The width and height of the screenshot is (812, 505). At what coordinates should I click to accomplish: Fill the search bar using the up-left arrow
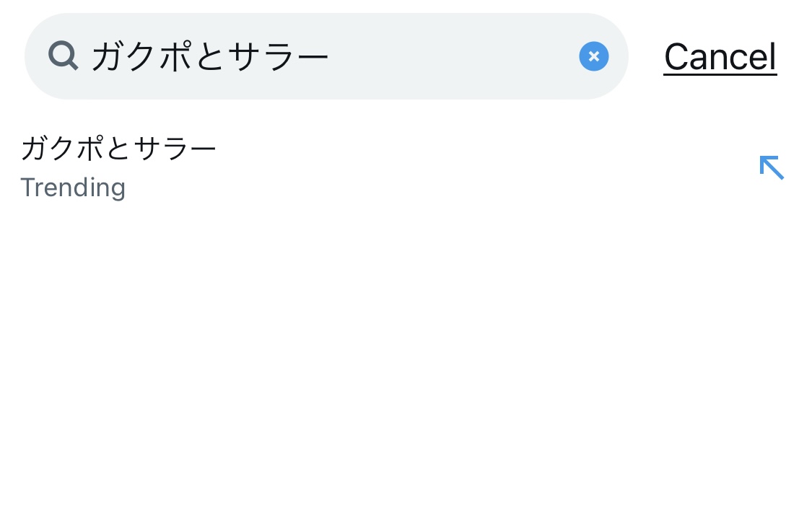click(x=771, y=167)
